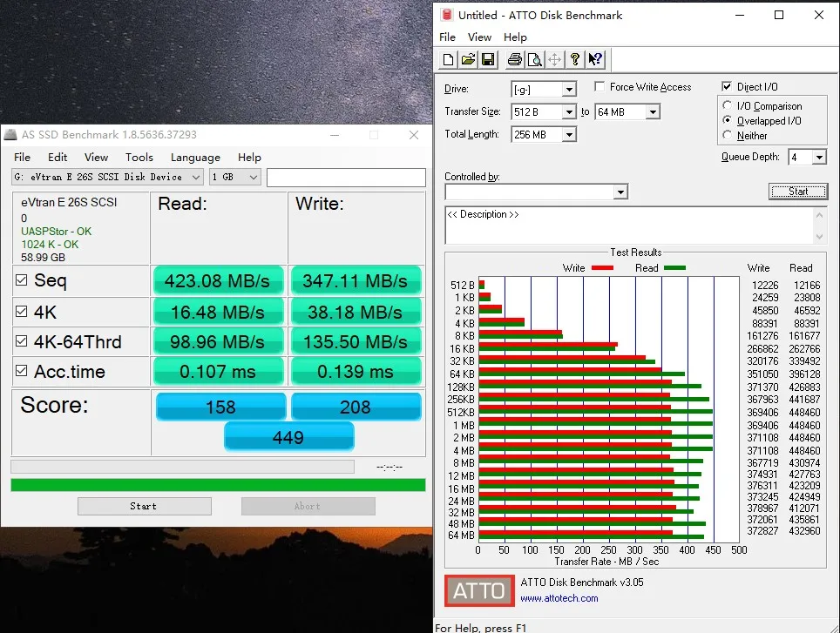Open the Tools menu in AS SSD Benchmark
The width and height of the screenshot is (840, 633).
point(139,158)
